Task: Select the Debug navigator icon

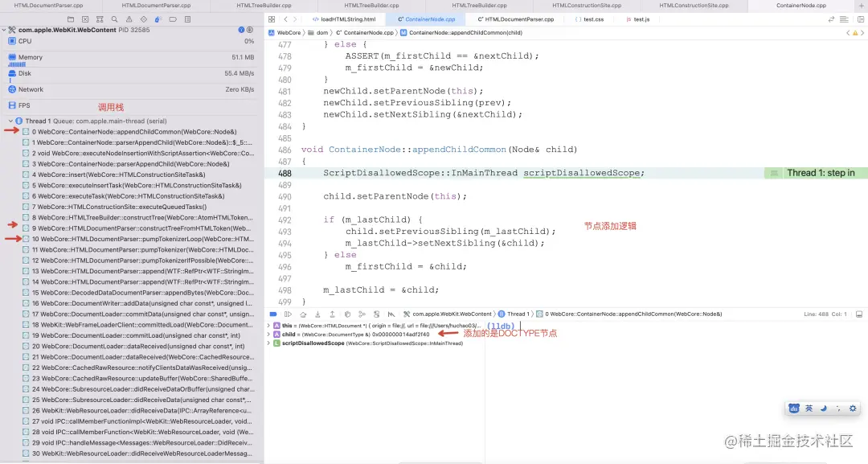Action: click(x=158, y=19)
